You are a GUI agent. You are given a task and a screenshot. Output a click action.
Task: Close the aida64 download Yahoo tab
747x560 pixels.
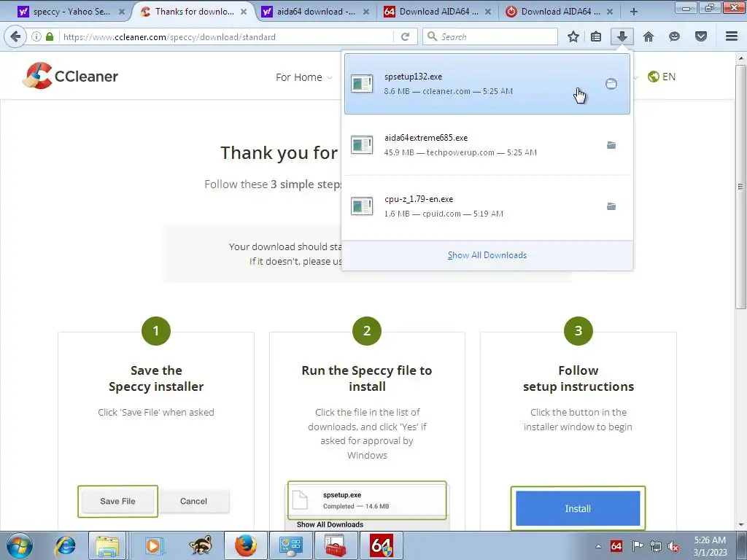(366, 12)
